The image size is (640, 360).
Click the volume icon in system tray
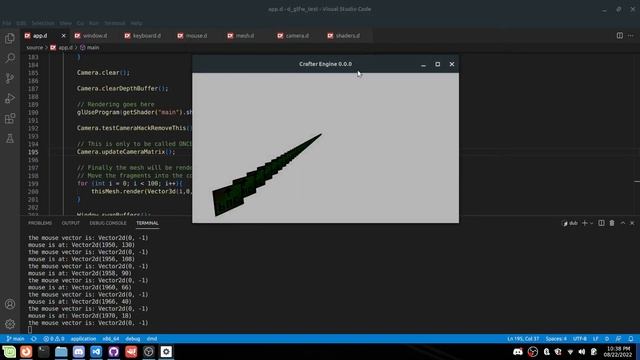[582, 352]
